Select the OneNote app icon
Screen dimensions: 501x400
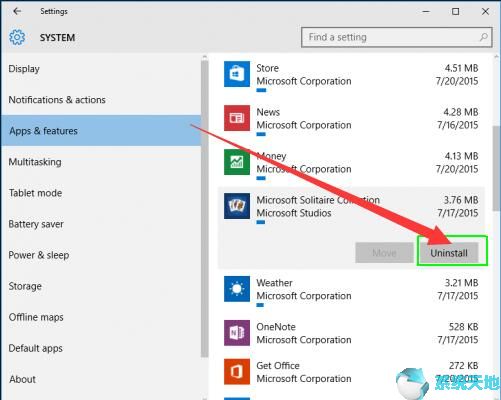tap(237, 333)
